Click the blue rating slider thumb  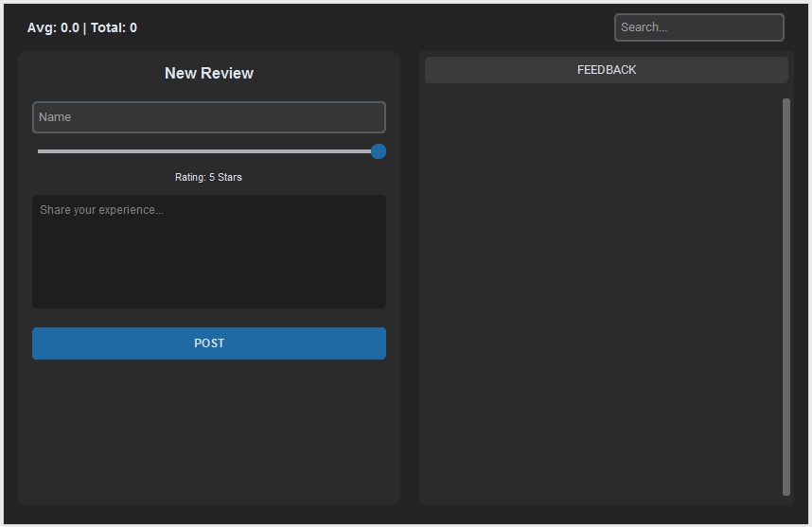tap(379, 151)
